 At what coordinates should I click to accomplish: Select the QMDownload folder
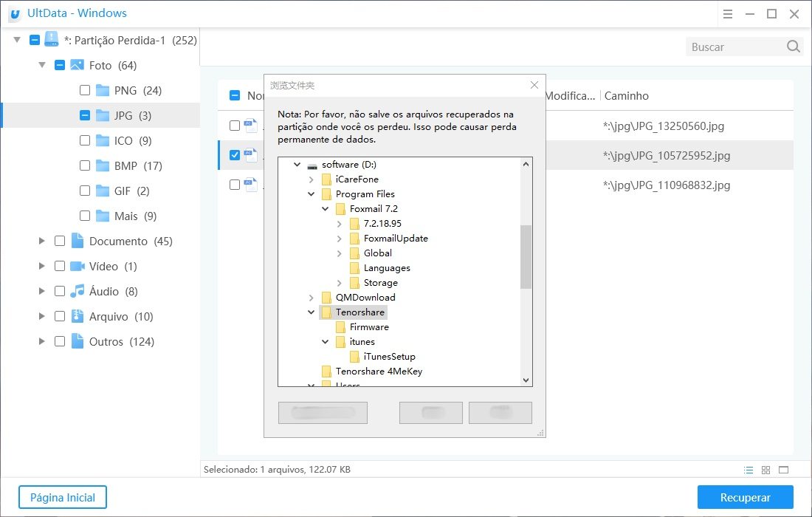[x=365, y=298]
